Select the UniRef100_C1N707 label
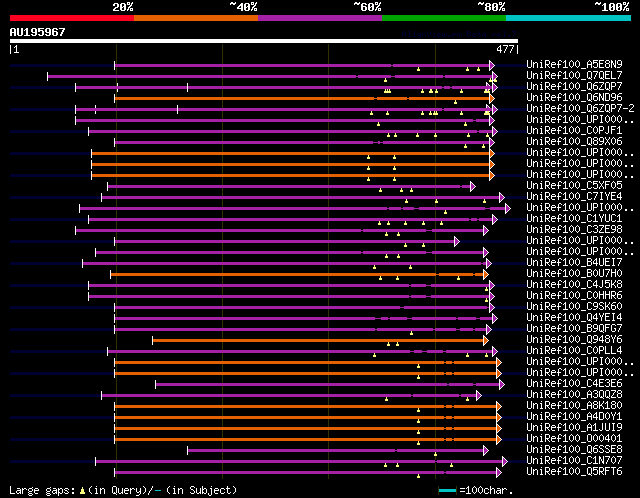This screenshot has width=640, height=498. (574, 460)
